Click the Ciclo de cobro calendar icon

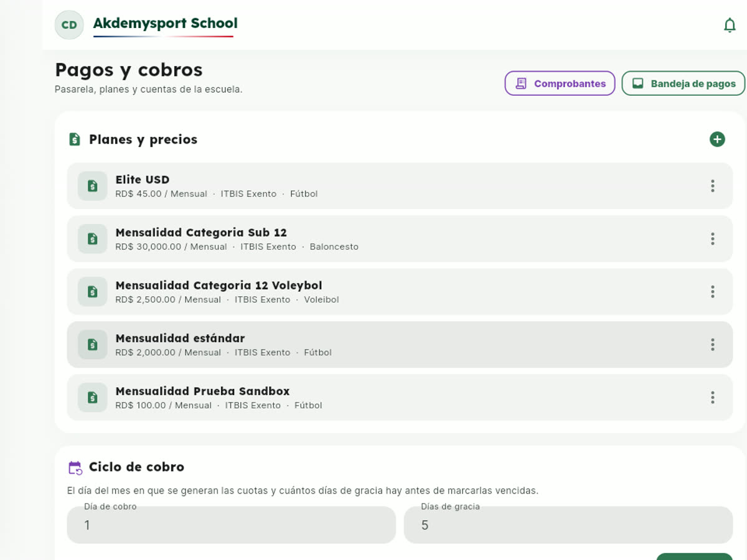tap(75, 468)
